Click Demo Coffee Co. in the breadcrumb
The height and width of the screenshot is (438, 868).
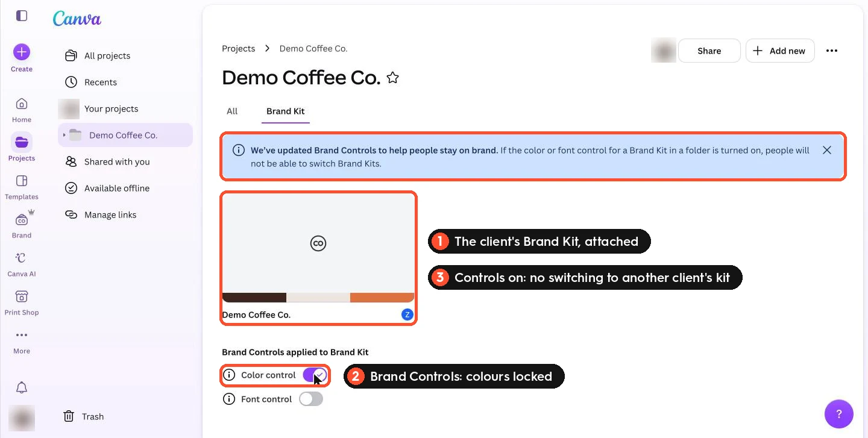[313, 48]
